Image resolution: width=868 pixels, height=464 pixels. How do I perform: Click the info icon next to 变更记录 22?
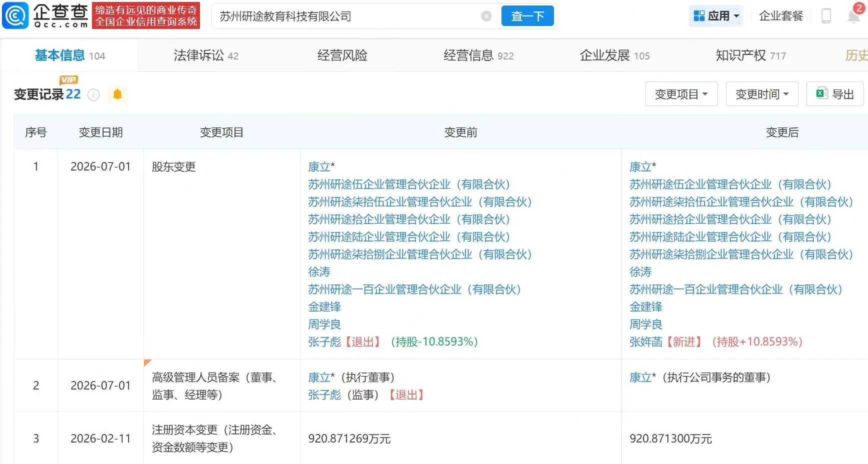pos(93,94)
